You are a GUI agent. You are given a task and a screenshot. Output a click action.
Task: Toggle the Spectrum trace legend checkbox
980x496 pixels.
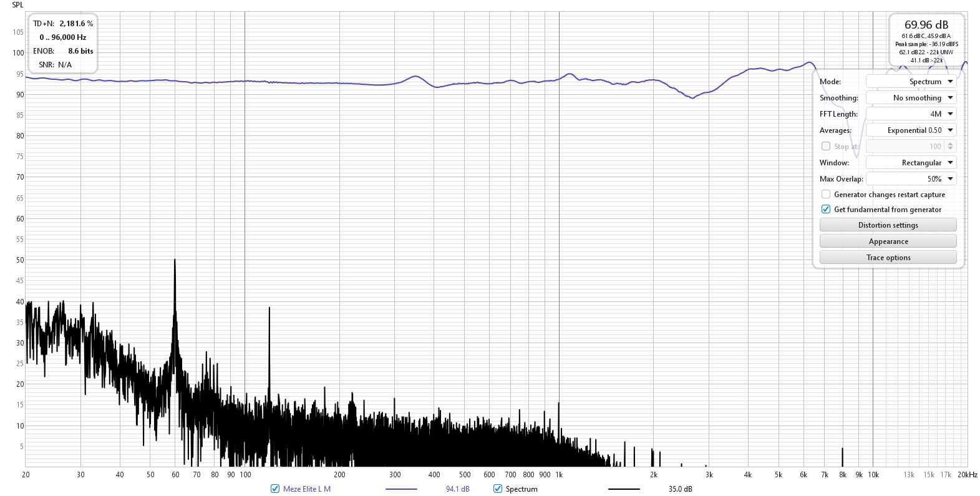[498, 489]
